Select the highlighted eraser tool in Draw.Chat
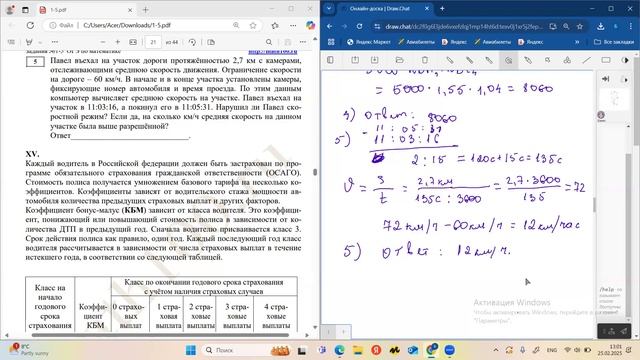Screen dimensions: 640x360 (508, 60)
